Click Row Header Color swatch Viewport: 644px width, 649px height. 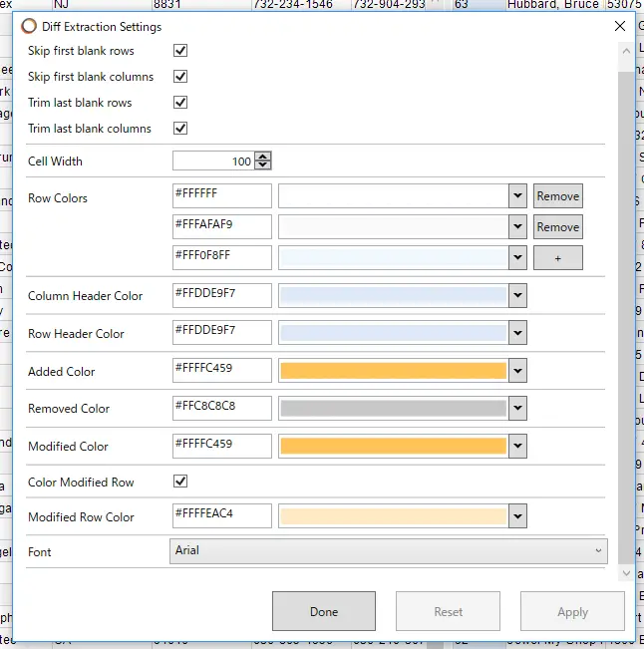point(393,332)
